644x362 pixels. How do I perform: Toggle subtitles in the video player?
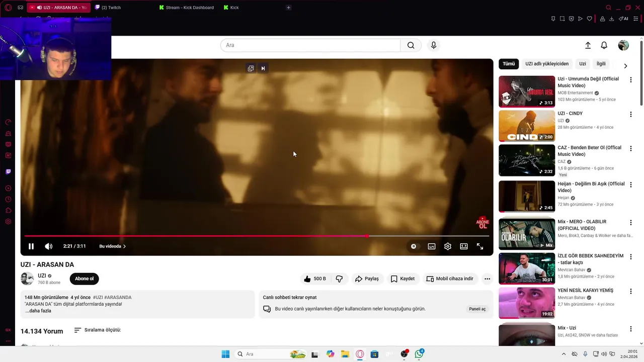(432, 246)
